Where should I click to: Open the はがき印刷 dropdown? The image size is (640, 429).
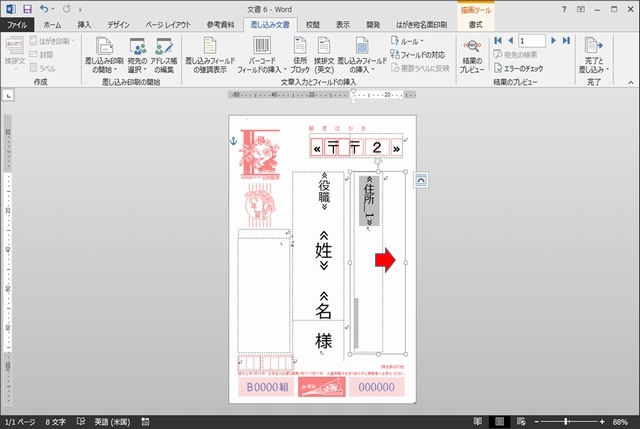(x=53, y=41)
